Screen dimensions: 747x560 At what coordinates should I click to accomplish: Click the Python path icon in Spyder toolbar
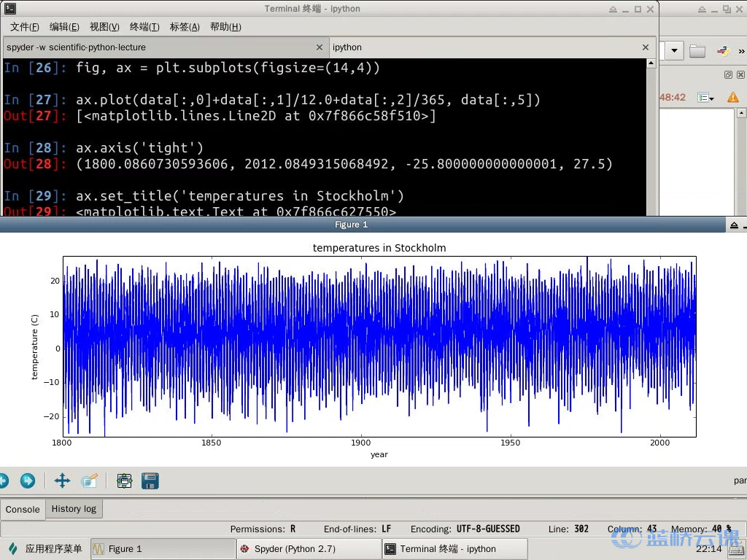pos(723,51)
